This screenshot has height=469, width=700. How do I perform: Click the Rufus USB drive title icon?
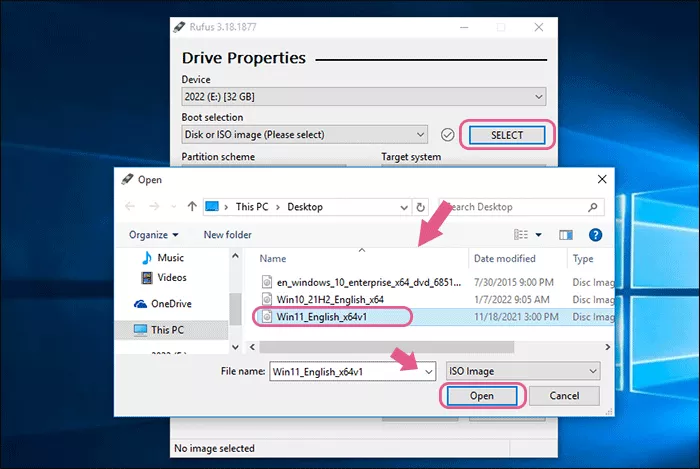179,27
